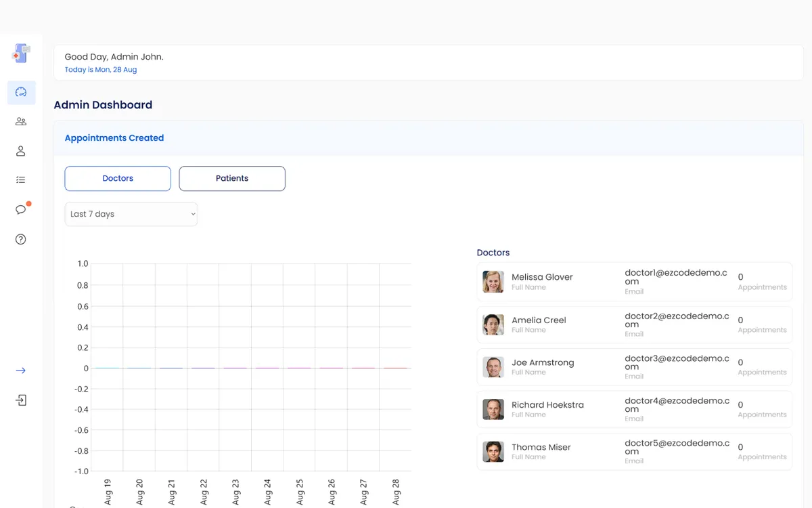Click email doctor3@ezcodedemo.com
Image resolution: width=812 pixels, height=508 pixels.
[x=677, y=362]
